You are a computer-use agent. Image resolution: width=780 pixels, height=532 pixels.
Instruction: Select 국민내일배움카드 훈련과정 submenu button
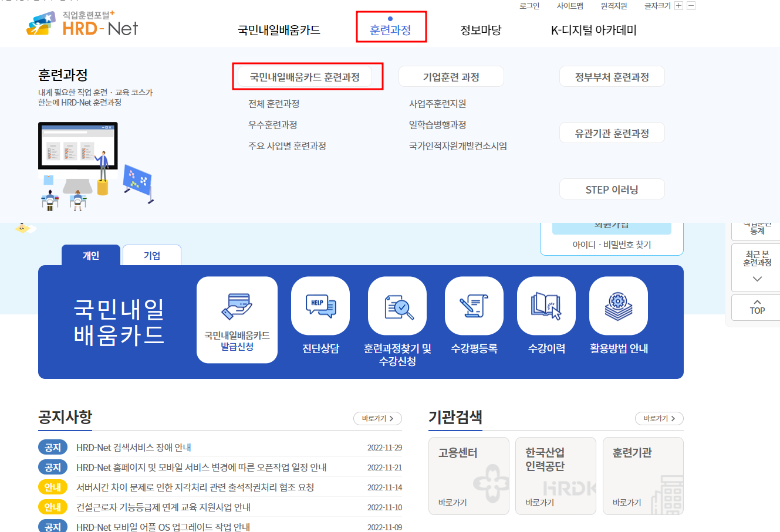point(305,77)
